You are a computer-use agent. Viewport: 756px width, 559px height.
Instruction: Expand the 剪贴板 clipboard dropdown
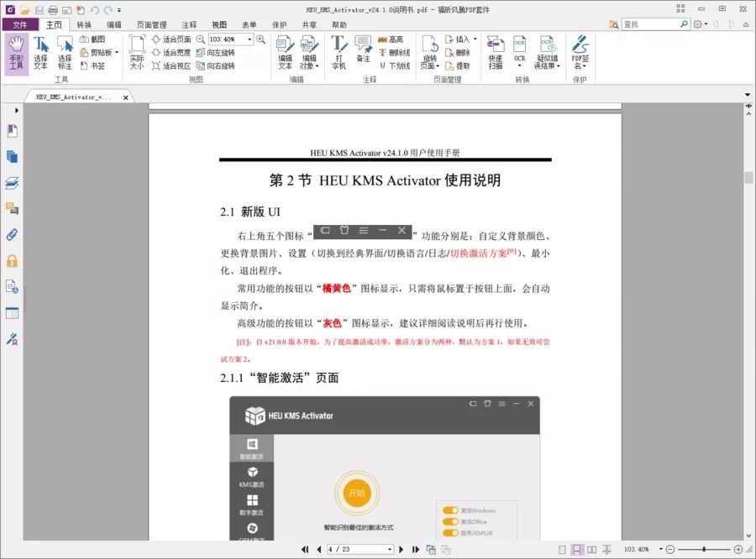tap(117, 52)
